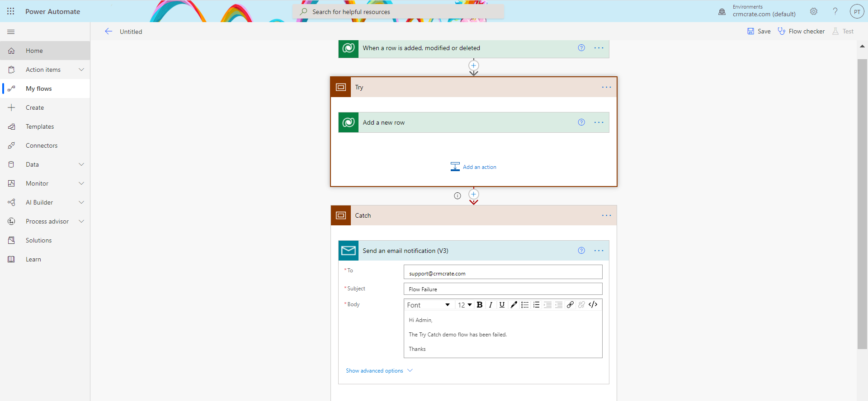868x401 pixels.
Task: Expand the Action items menu
Action: point(81,70)
